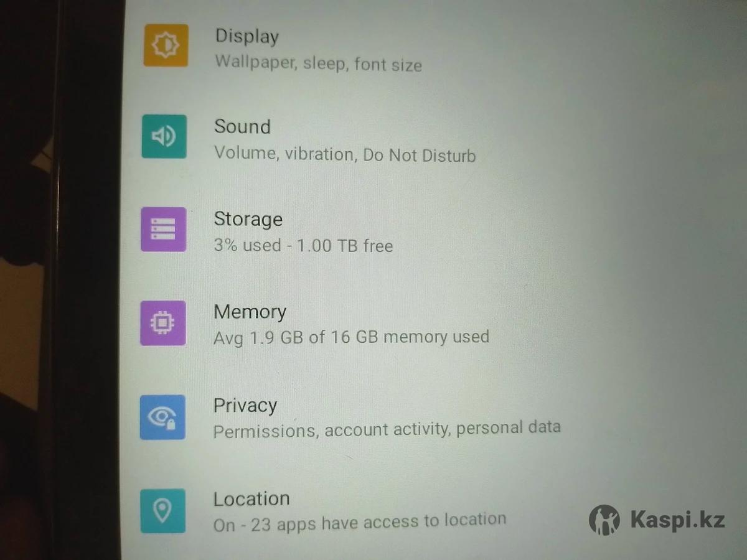Click the Kaspi.kz logo icon
This screenshot has height=560, width=747.
(x=604, y=520)
